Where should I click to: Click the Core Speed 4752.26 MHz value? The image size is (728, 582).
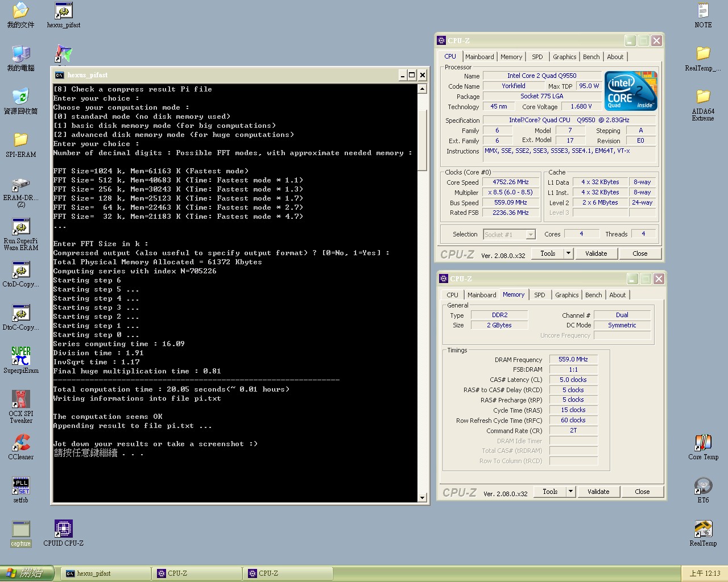511,182
